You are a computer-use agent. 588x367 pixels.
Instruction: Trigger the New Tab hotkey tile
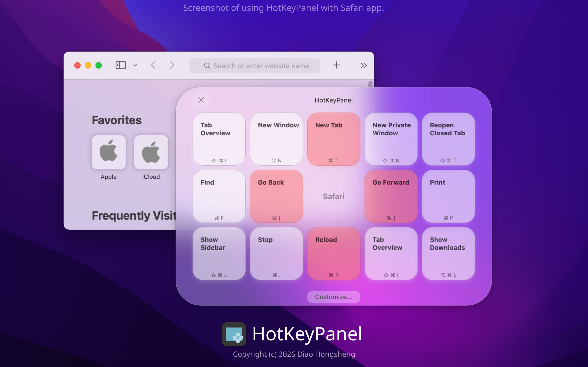coord(334,139)
